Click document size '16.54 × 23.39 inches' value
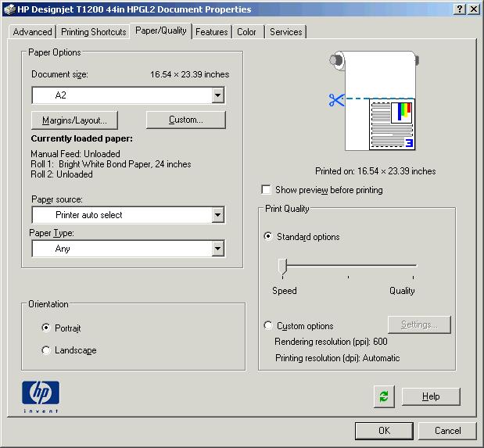This screenshot has width=484, height=448. tap(189, 74)
